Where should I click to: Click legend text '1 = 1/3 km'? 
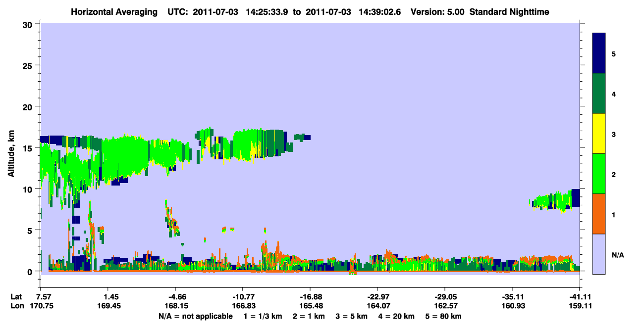click(263, 316)
